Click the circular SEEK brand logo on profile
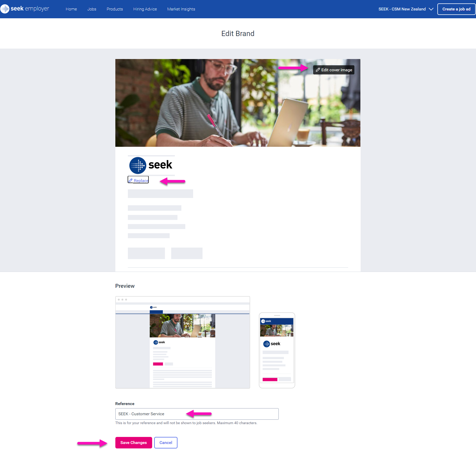The width and height of the screenshot is (476, 456). point(138,165)
